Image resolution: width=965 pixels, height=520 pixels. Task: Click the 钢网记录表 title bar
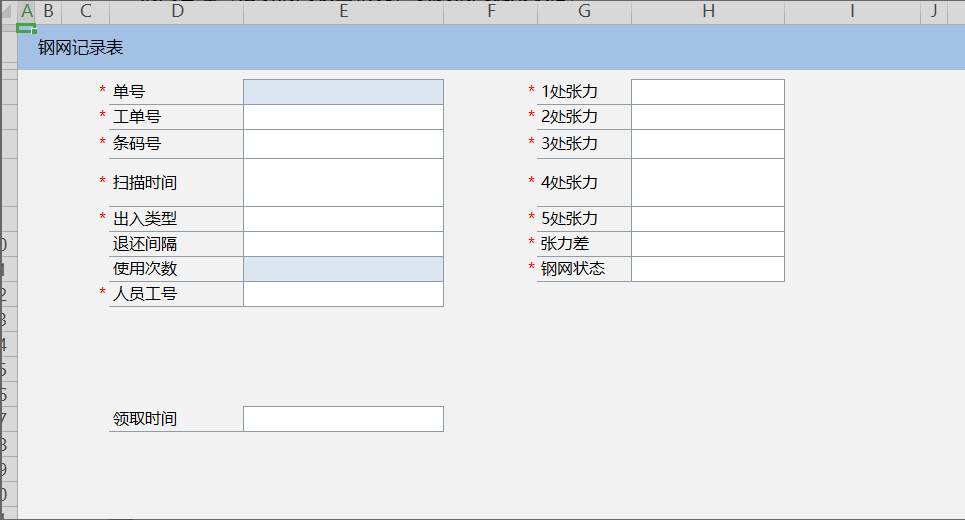tap(490, 48)
